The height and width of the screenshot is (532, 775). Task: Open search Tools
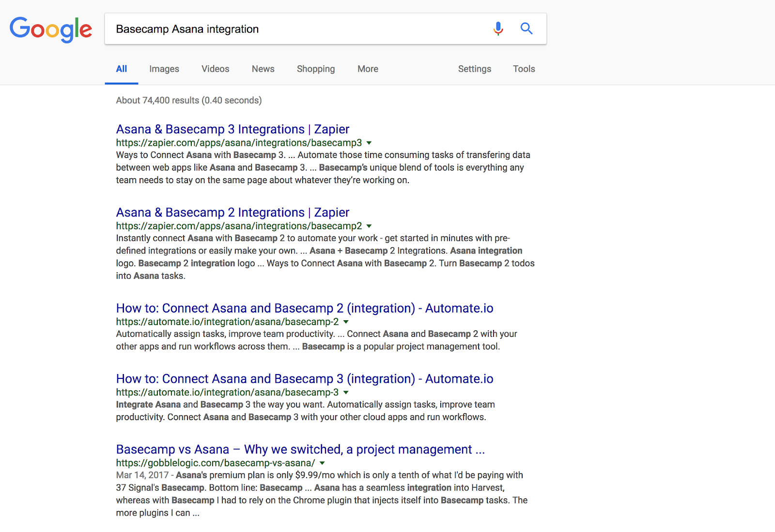coord(524,69)
